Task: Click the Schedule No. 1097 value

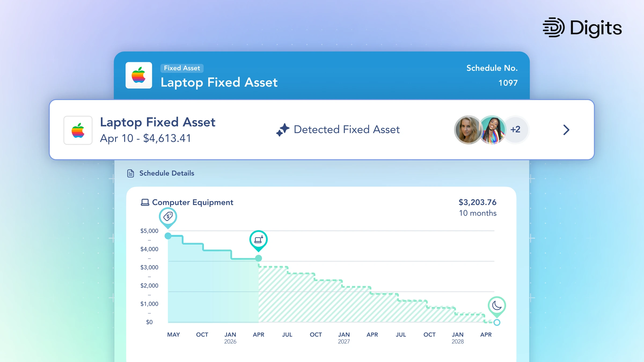Action: click(508, 83)
